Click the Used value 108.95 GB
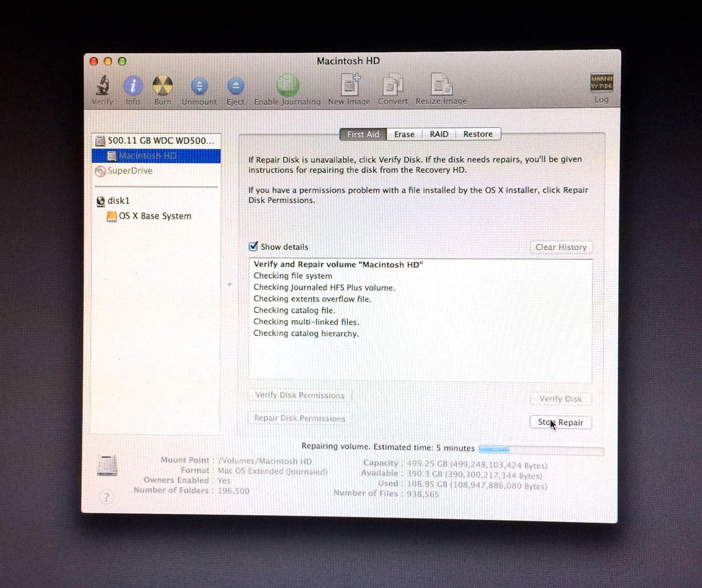The width and height of the screenshot is (702, 588). point(477,485)
